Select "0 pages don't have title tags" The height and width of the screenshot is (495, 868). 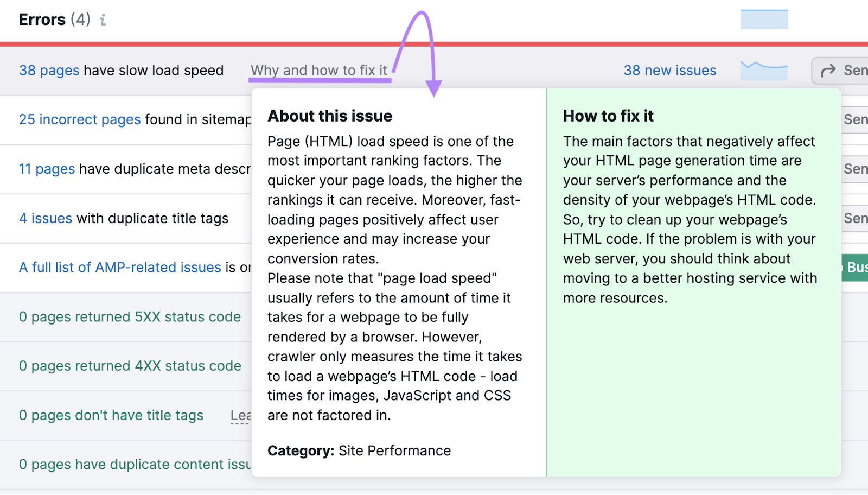[x=111, y=415]
